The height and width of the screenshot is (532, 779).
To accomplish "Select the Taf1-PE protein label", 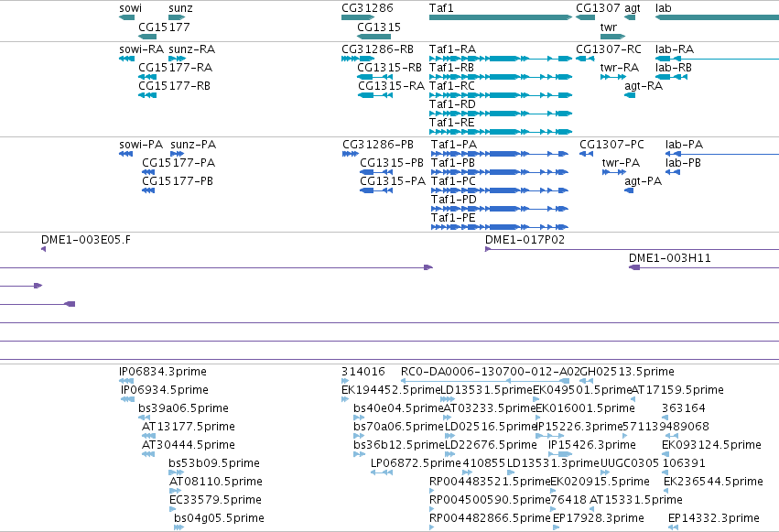I will [x=454, y=218].
